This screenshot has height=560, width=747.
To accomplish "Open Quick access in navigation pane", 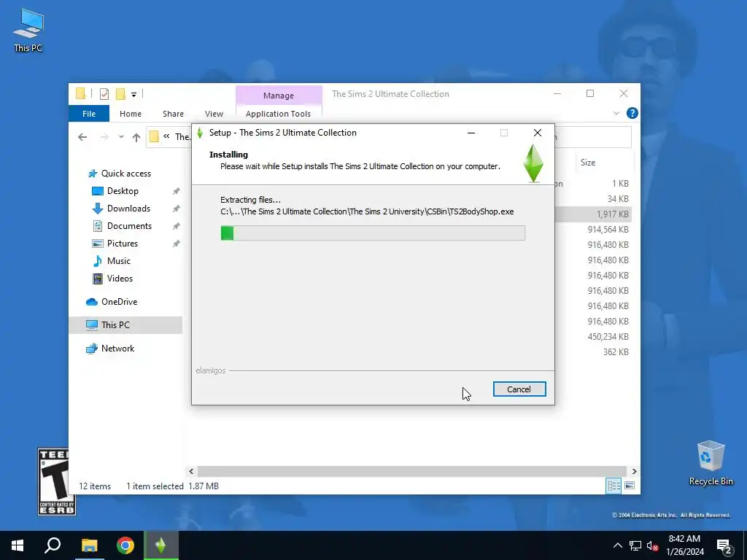I will (x=125, y=174).
